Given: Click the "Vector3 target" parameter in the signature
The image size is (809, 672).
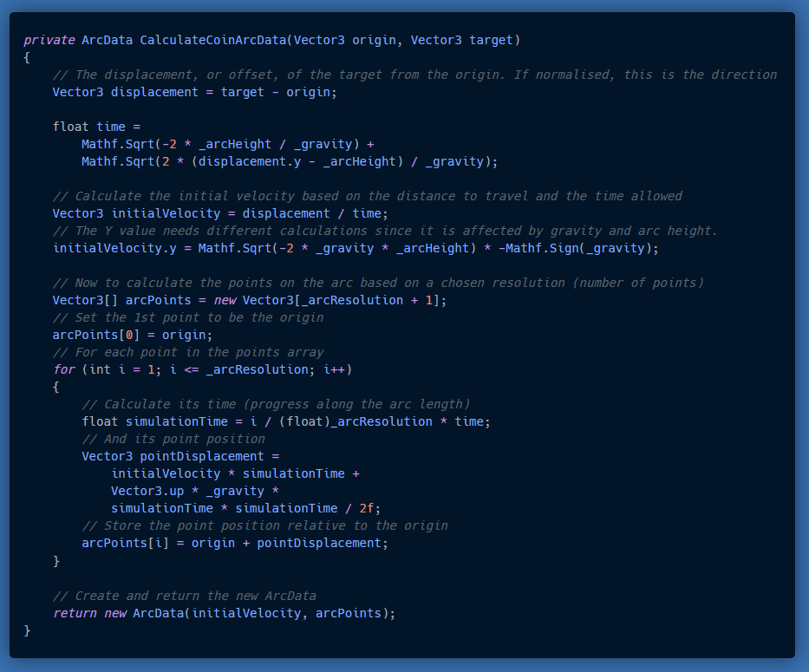Looking at the screenshot, I should (x=462, y=40).
